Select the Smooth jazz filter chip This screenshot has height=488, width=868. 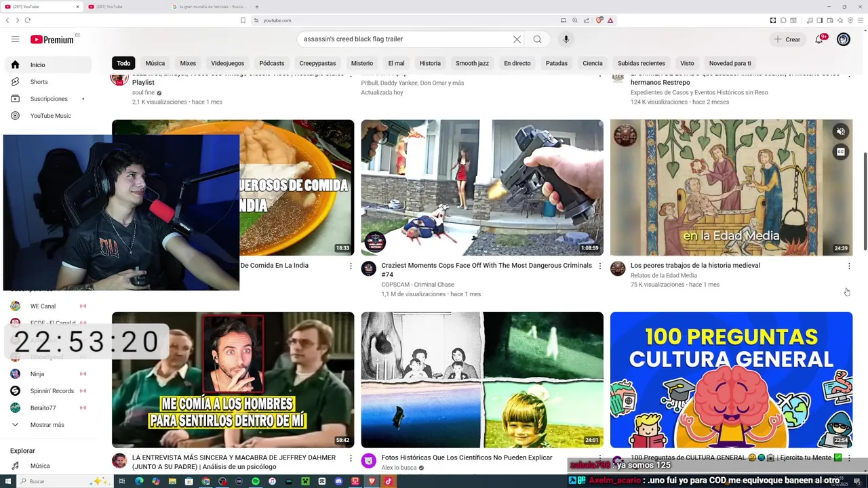pyautogui.click(x=472, y=63)
